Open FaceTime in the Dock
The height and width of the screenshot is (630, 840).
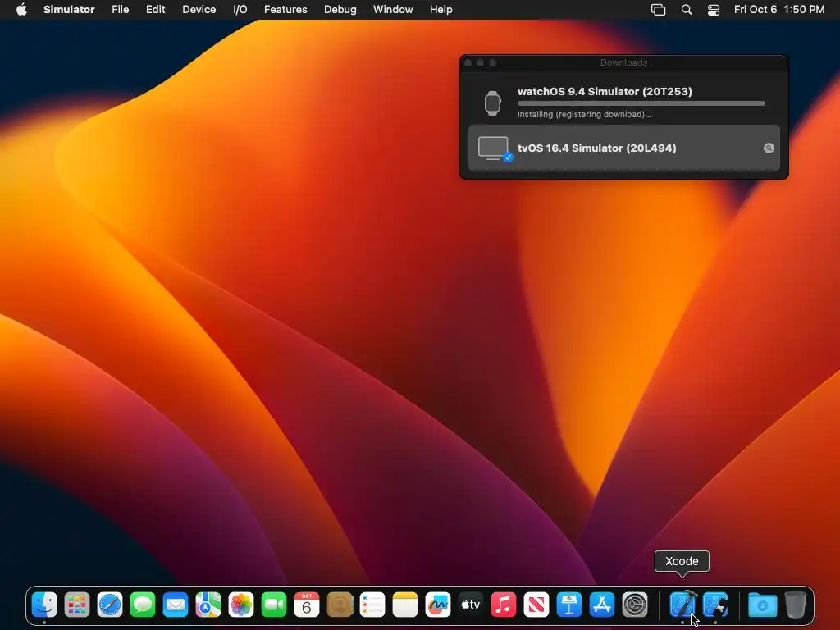click(274, 605)
